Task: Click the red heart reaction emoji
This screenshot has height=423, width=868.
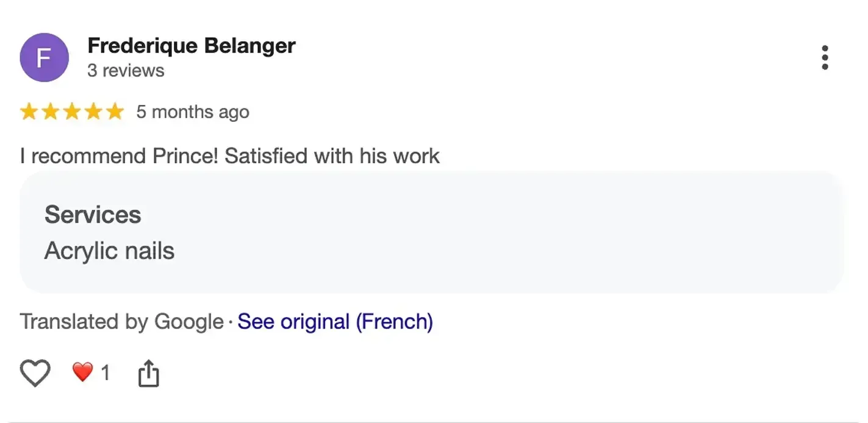Action: (83, 372)
